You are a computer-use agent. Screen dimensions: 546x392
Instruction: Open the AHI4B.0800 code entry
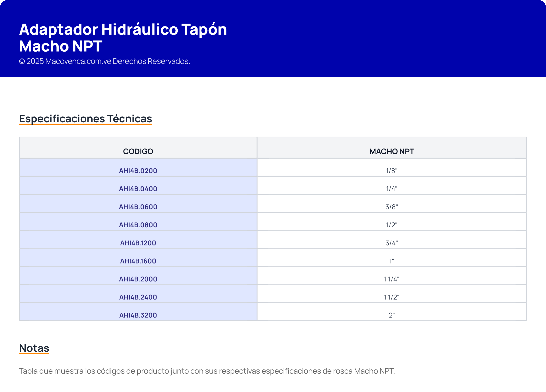[x=138, y=225]
